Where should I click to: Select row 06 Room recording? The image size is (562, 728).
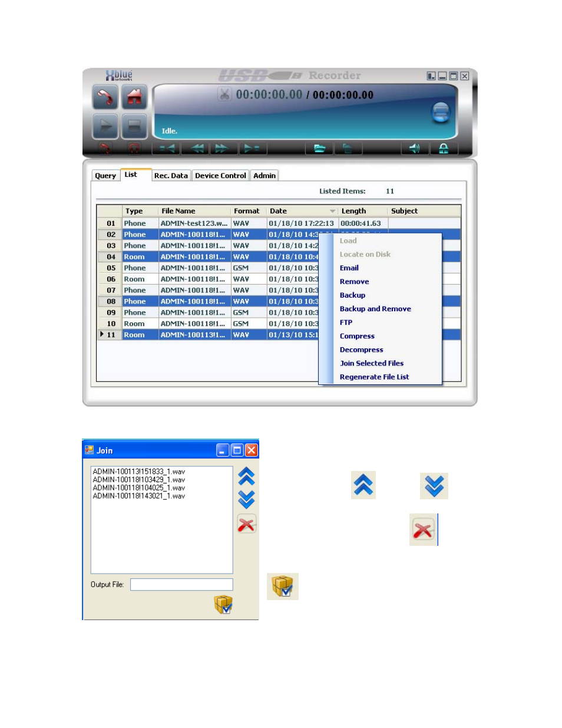point(209,279)
